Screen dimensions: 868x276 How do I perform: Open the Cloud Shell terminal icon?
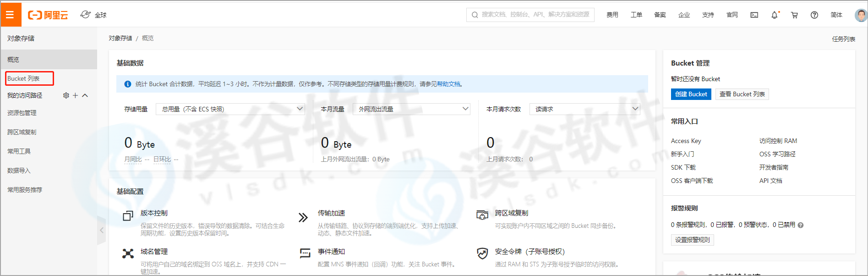[754, 15]
